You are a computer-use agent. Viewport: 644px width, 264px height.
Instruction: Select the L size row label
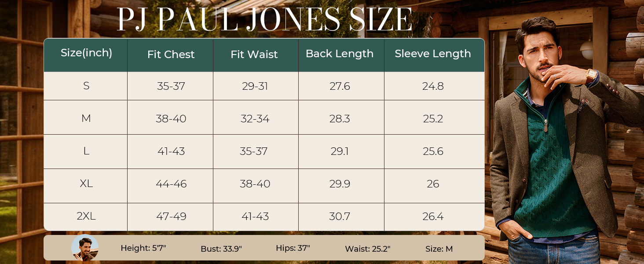(x=86, y=151)
